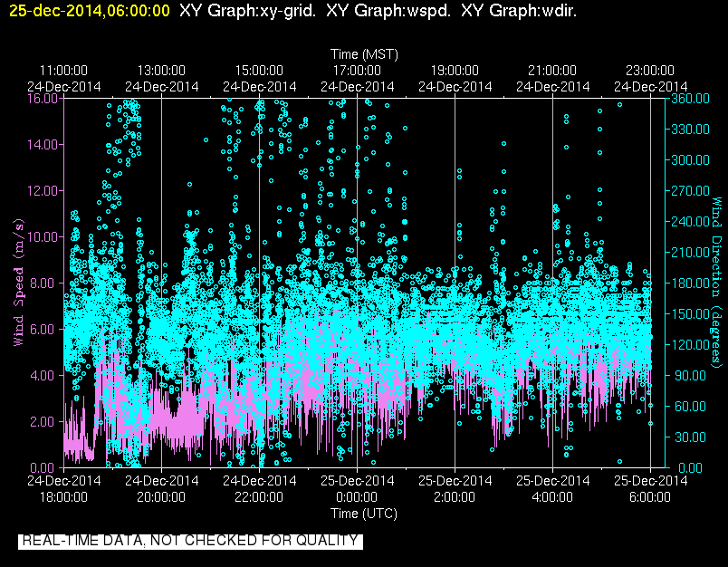This screenshot has width=728, height=567.
Task: Click the '22:00:00' UTC bottom tick label
Action: coord(259,497)
